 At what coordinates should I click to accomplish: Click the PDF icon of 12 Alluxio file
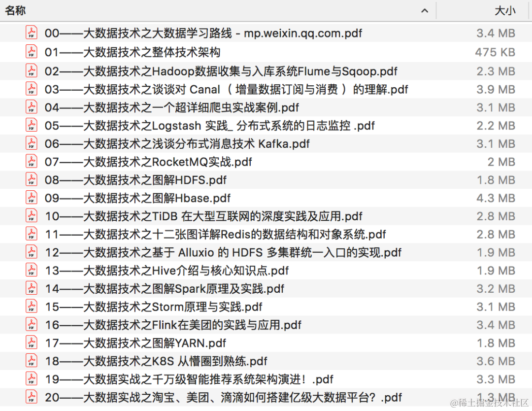(x=31, y=252)
